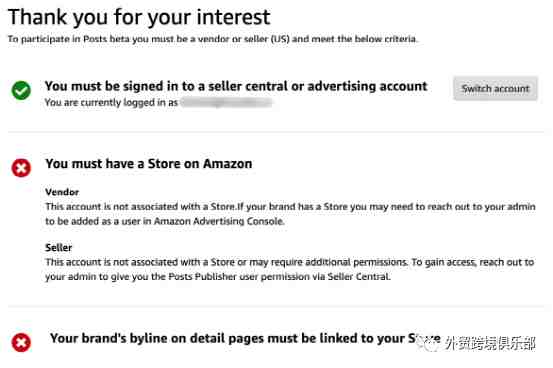Image resolution: width=553 pixels, height=368 pixels.
Task: Click the blurred logged-in account name
Action: click(x=226, y=102)
